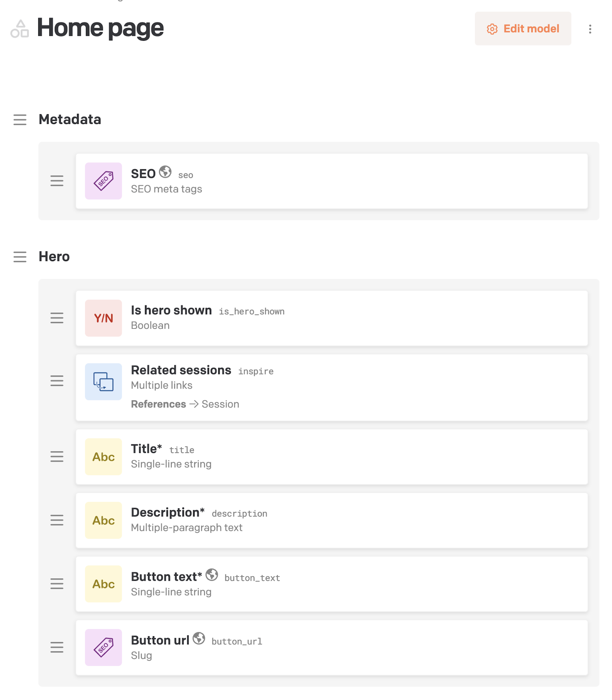Screen dimensions: 612x700
Task: Click the Hero fieldset drag handle
Action: pos(20,257)
